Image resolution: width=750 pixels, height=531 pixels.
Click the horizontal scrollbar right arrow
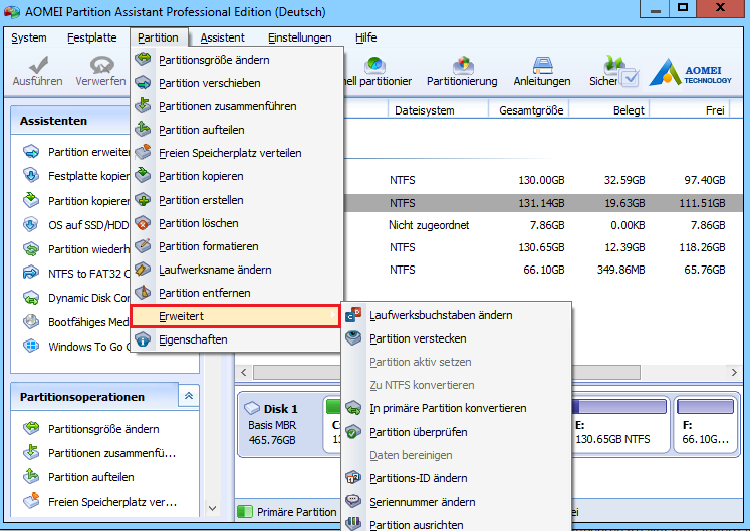[x=734, y=372]
